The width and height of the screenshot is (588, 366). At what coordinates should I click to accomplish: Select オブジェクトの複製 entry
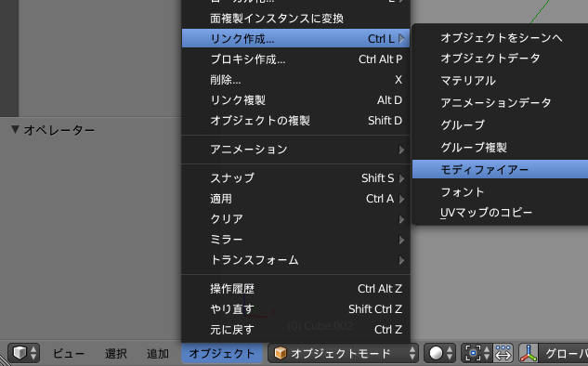coord(296,121)
